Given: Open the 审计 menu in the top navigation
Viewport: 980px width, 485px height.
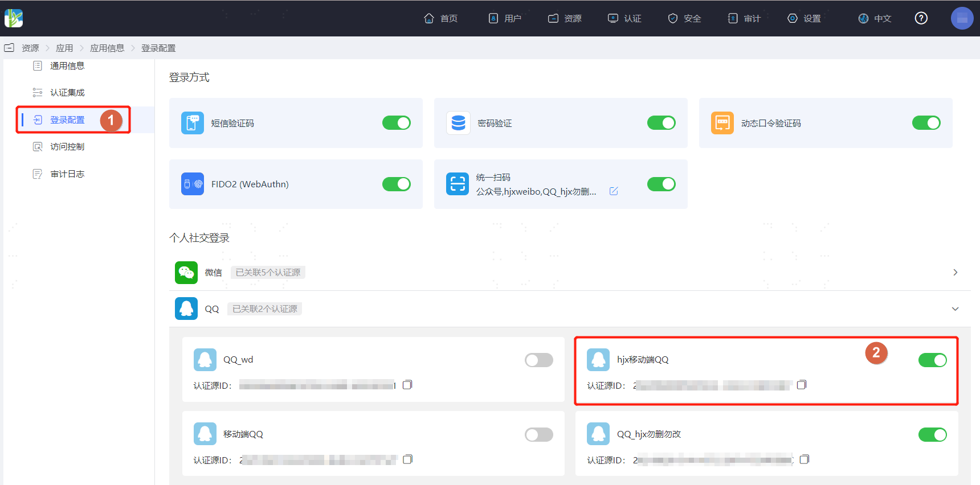Looking at the screenshot, I should [744, 18].
